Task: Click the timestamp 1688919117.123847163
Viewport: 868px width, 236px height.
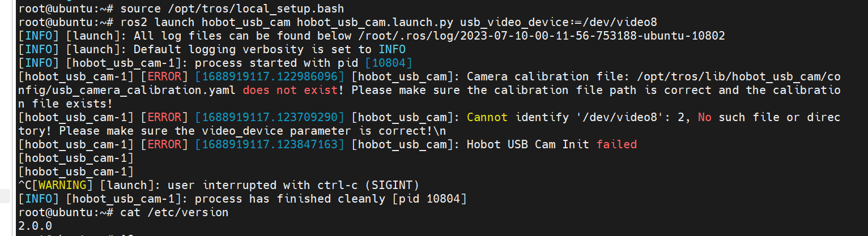Action: (270, 145)
